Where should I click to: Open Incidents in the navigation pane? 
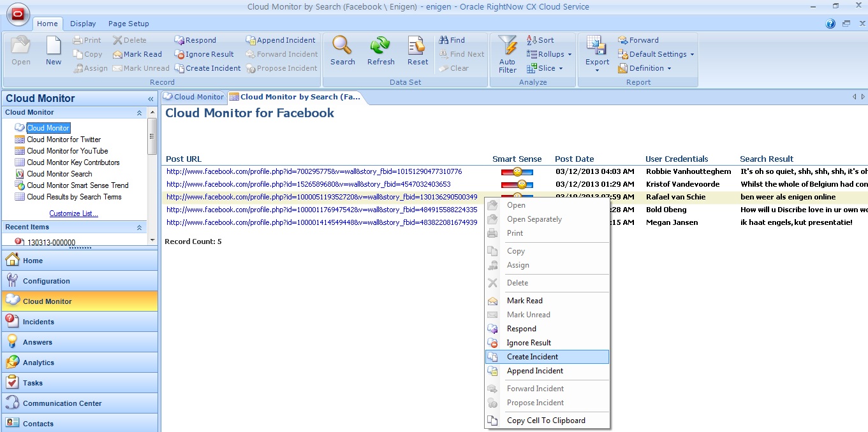tap(38, 322)
